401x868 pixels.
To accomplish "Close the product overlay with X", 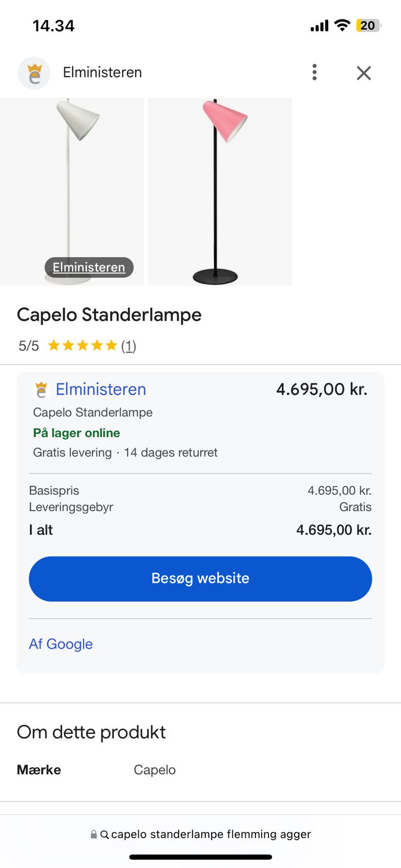I will point(364,73).
